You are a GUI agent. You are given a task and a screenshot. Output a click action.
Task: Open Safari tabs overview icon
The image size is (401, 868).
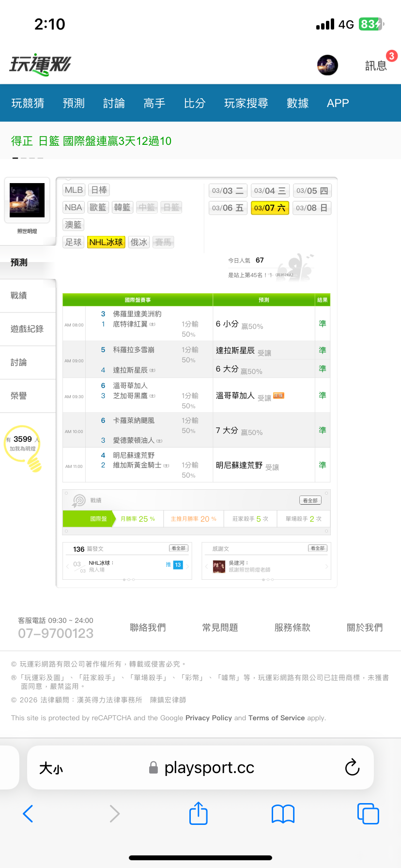point(368,813)
